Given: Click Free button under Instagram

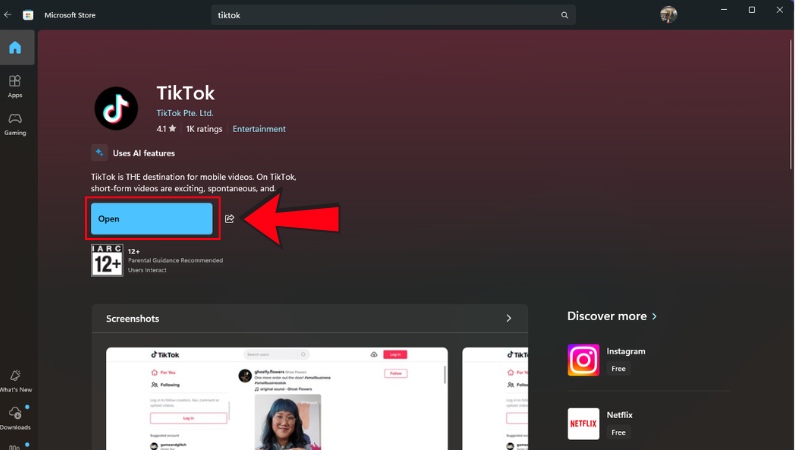Looking at the screenshot, I should (618, 368).
